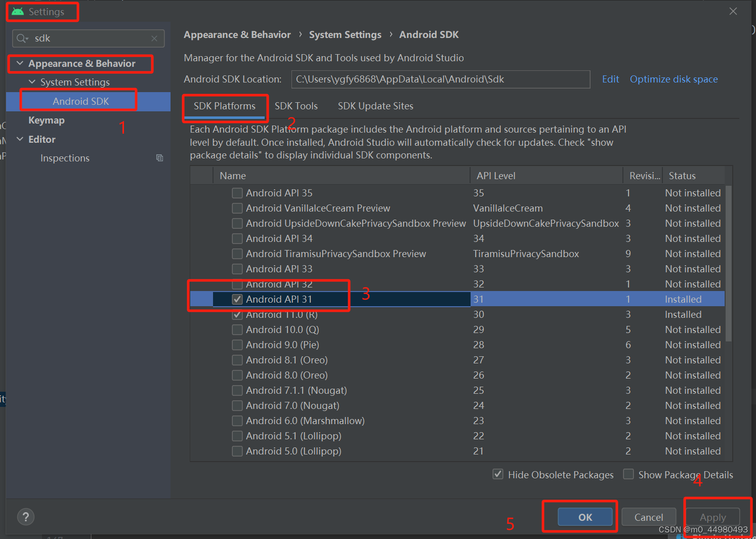Click the Apply button
756x539 pixels.
coord(712,517)
